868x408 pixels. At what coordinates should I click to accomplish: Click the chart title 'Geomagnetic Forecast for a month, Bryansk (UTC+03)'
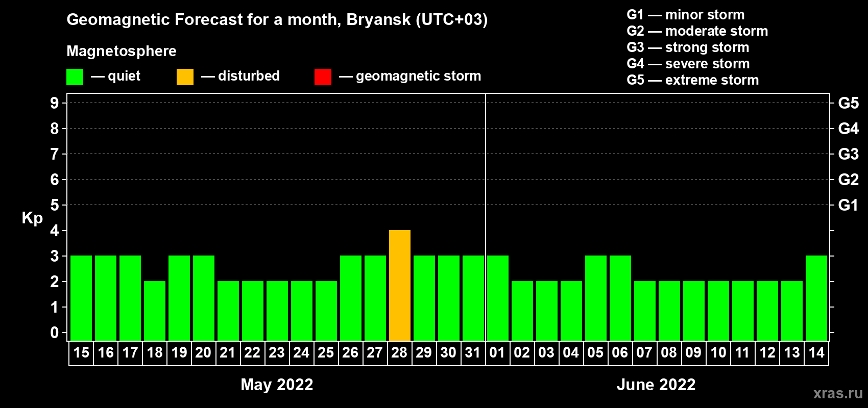277,20
